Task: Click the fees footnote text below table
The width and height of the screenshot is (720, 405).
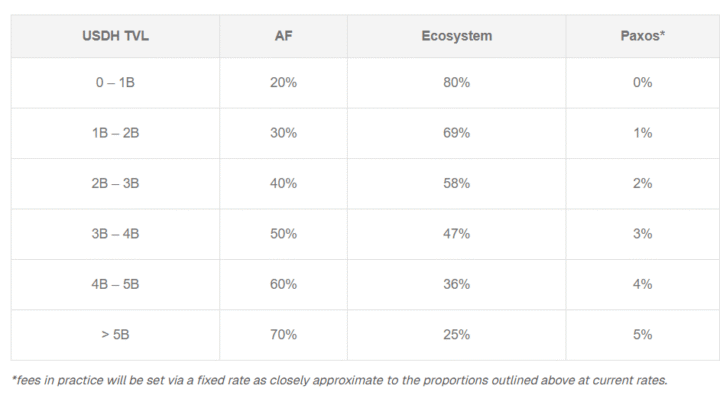Action: point(339,380)
